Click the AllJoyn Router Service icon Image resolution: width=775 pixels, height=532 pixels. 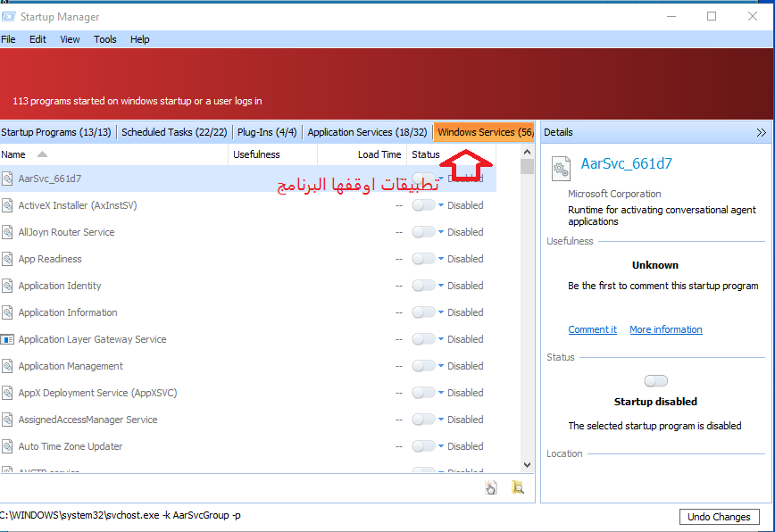(x=7, y=232)
